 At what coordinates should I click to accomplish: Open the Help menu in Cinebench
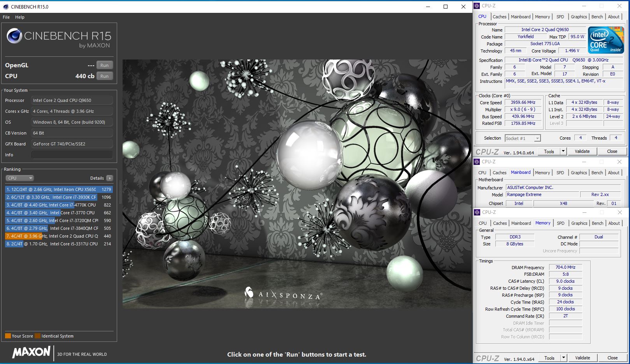pyautogui.click(x=20, y=17)
